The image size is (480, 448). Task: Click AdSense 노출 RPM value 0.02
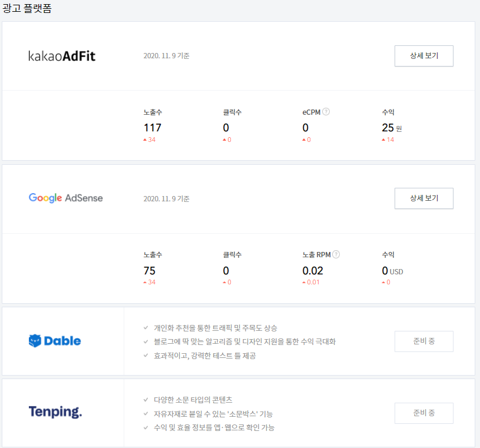(x=313, y=271)
